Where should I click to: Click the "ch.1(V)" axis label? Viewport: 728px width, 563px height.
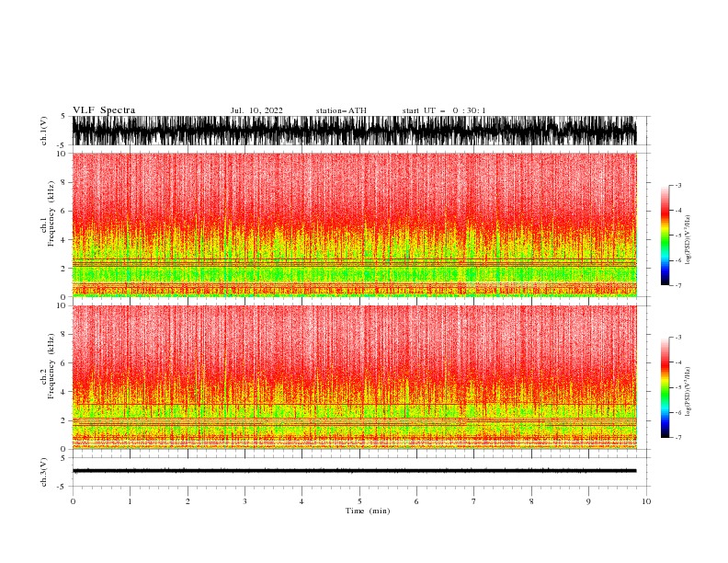pos(44,131)
